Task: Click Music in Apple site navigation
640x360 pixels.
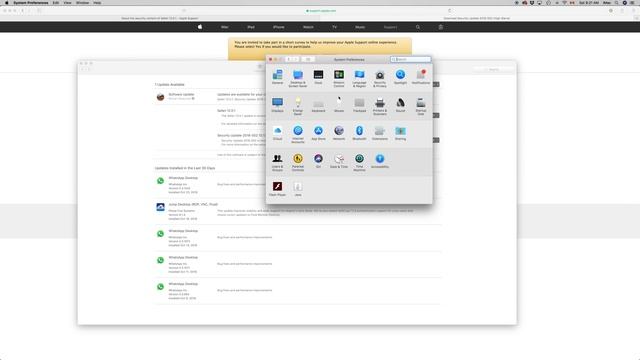Action: coord(360,27)
